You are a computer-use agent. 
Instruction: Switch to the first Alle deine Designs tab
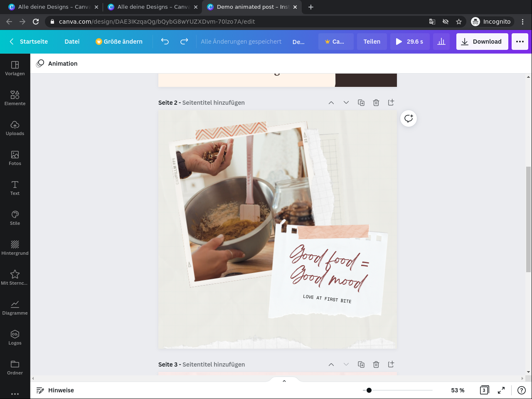[x=53, y=7]
